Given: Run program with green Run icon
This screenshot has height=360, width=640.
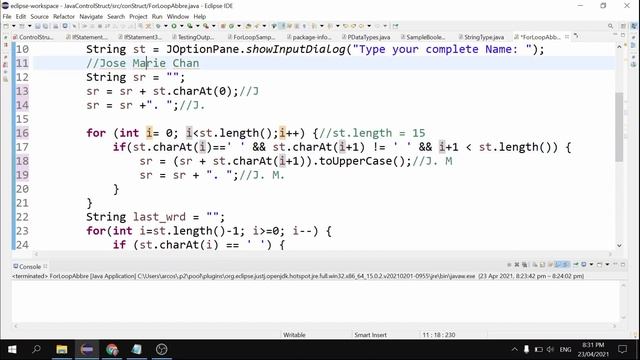Looking at the screenshot, I should pyautogui.click(x=174, y=26).
